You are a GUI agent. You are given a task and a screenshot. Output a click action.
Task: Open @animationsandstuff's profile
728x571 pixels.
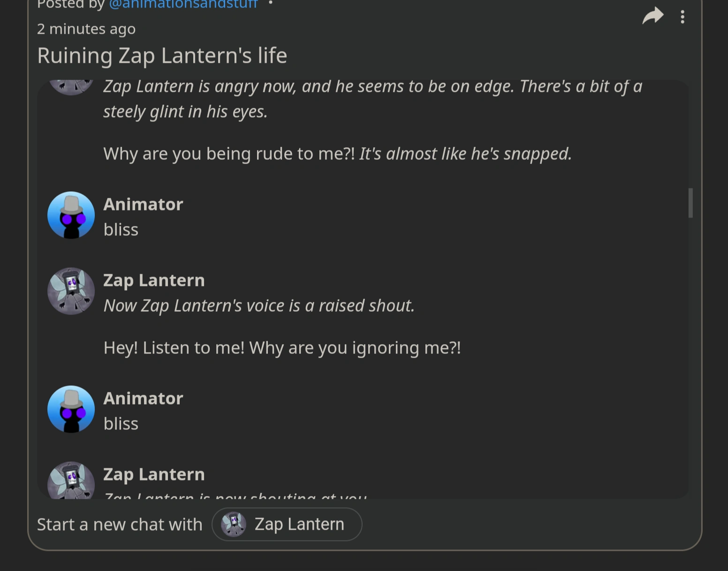tap(183, 5)
